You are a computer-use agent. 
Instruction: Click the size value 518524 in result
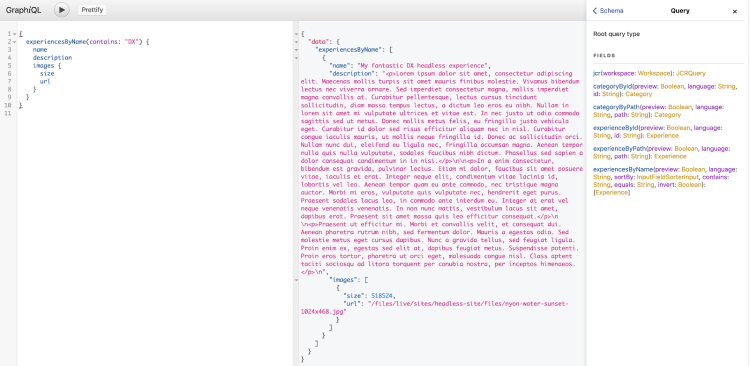click(x=382, y=296)
